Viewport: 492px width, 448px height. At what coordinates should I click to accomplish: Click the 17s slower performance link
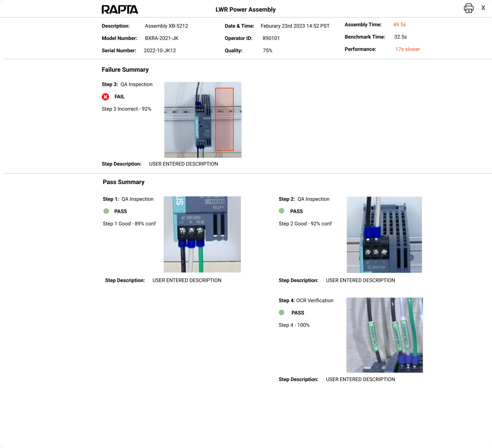pyautogui.click(x=407, y=49)
